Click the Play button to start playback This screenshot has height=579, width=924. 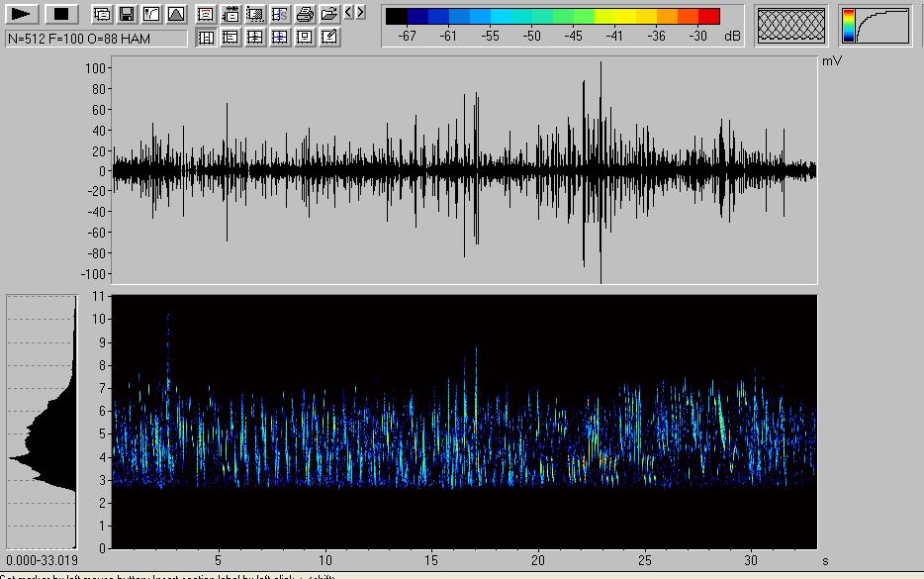pos(23,14)
